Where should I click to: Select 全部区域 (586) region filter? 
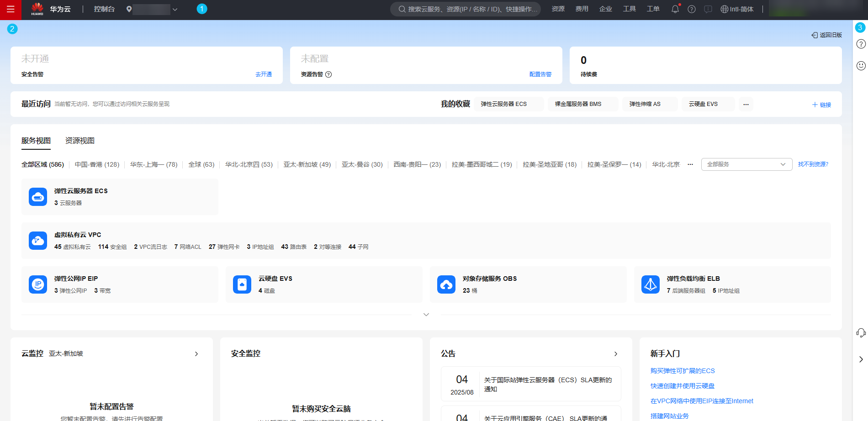click(x=42, y=164)
